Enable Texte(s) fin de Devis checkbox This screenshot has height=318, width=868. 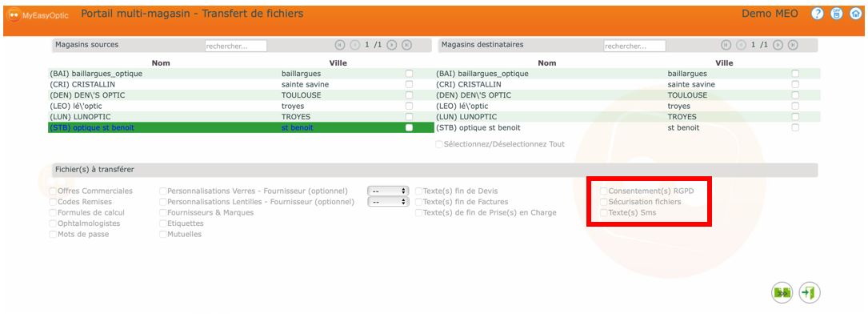coord(419,191)
